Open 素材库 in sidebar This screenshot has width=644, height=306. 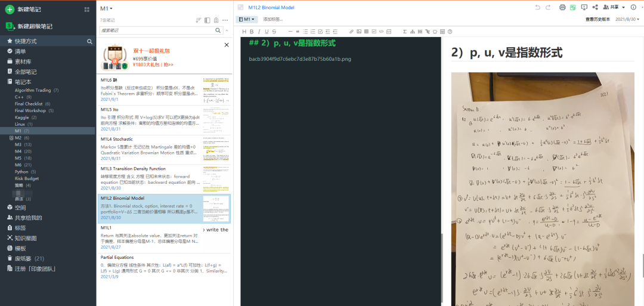click(23, 61)
